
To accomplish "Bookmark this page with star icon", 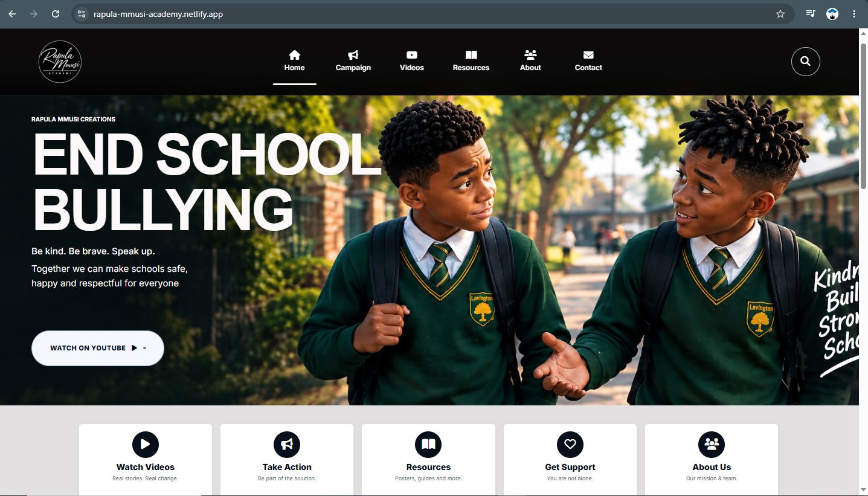I will coord(780,14).
